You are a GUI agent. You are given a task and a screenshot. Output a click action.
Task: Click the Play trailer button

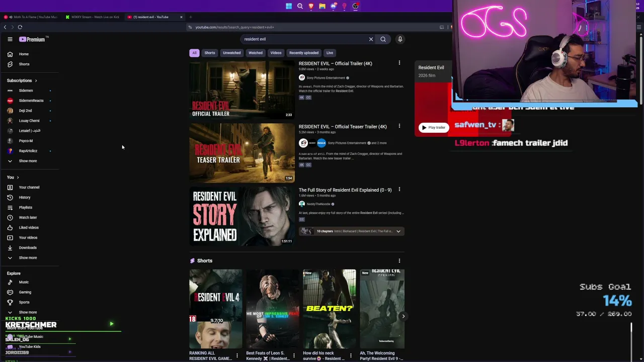(x=434, y=128)
